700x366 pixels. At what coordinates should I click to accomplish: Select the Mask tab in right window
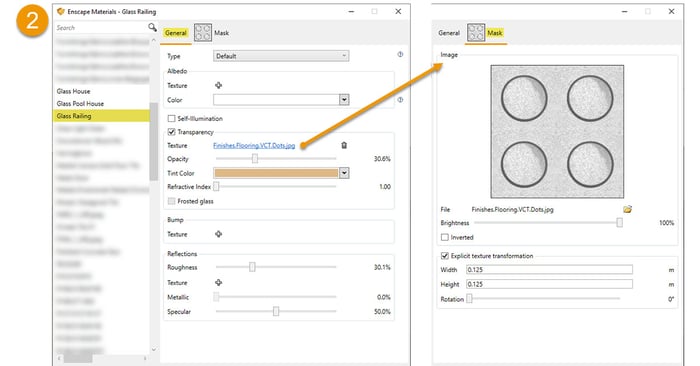tap(495, 33)
